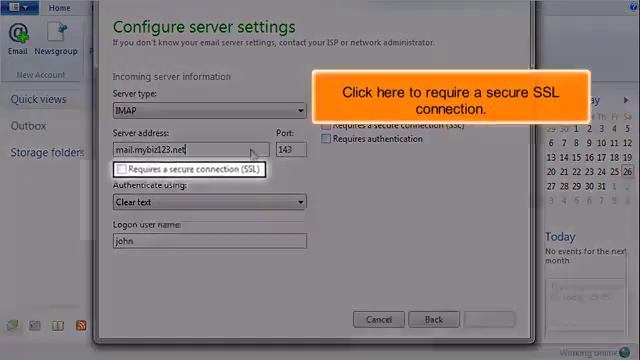Click the Port field showing 143
Screen dimensions: 640x360
coord(291,149)
